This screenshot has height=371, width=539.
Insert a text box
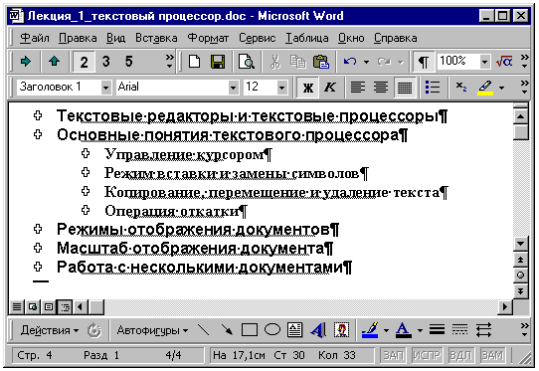click(295, 330)
